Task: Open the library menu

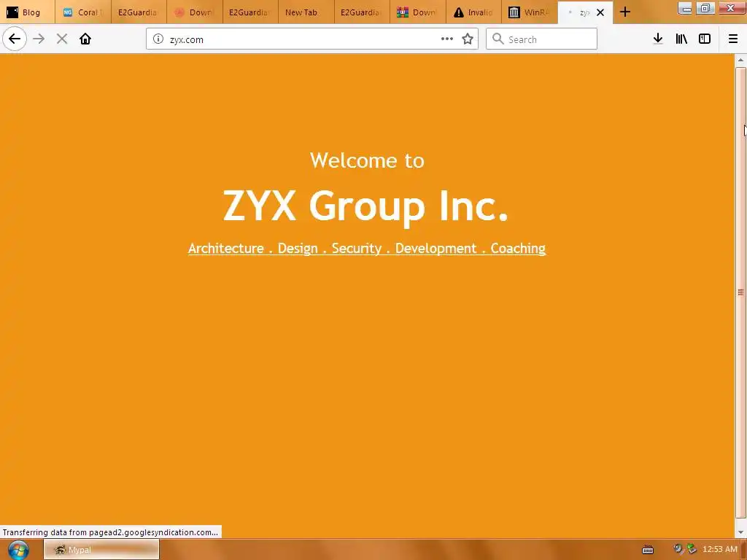Action: click(x=681, y=39)
